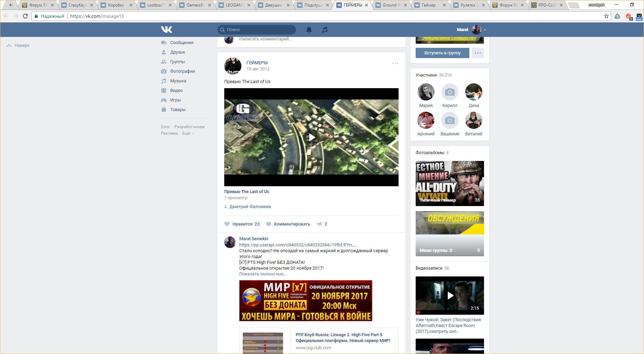Click the browser address bar URL
The height and width of the screenshot is (354, 644).
(97, 16)
